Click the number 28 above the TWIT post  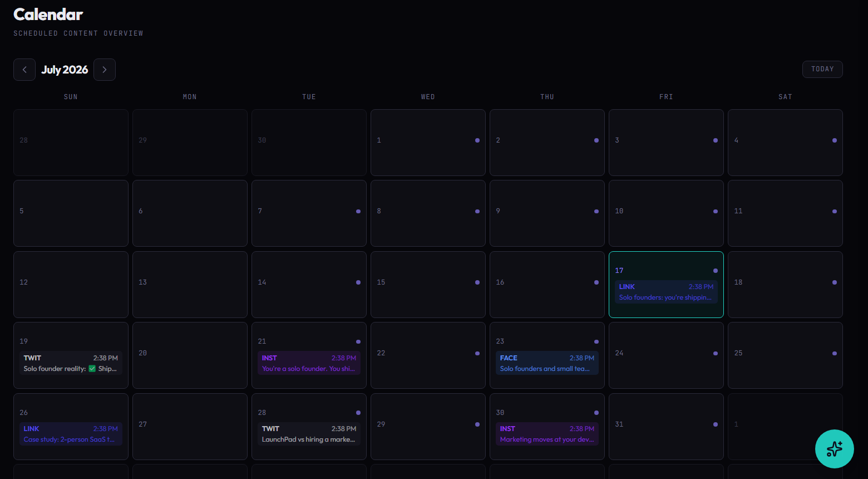(x=262, y=413)
